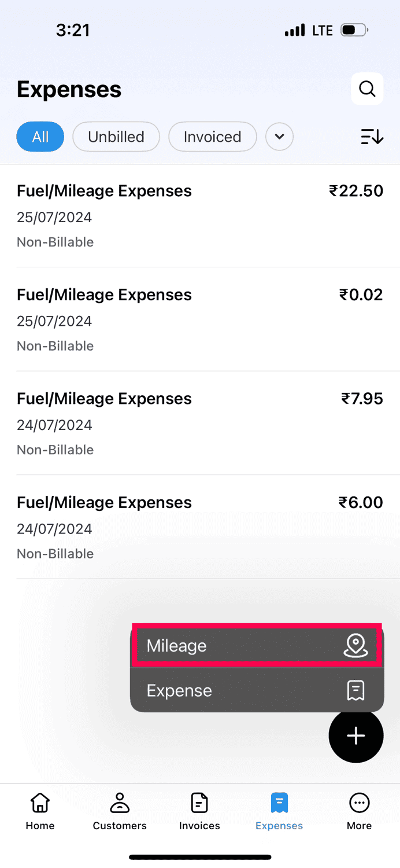400x868 pixels.
Task: Switch on the Invoiced filter
Action: point(212,137)
